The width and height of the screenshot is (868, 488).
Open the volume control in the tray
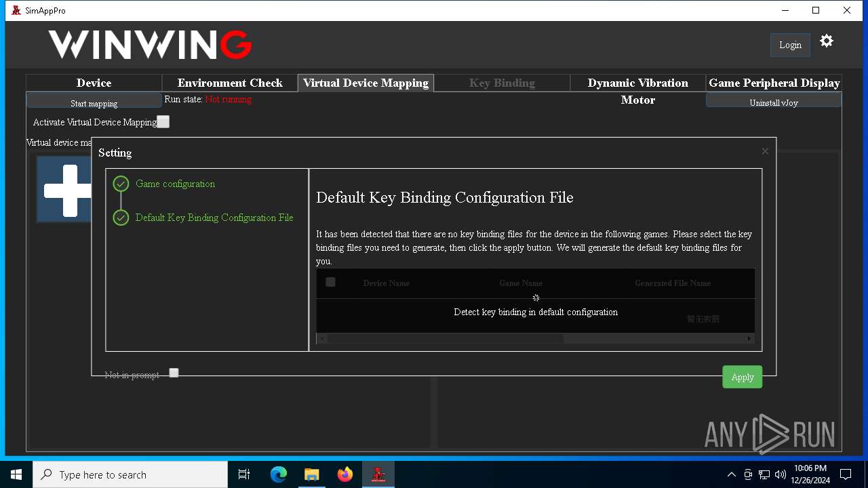781,474
